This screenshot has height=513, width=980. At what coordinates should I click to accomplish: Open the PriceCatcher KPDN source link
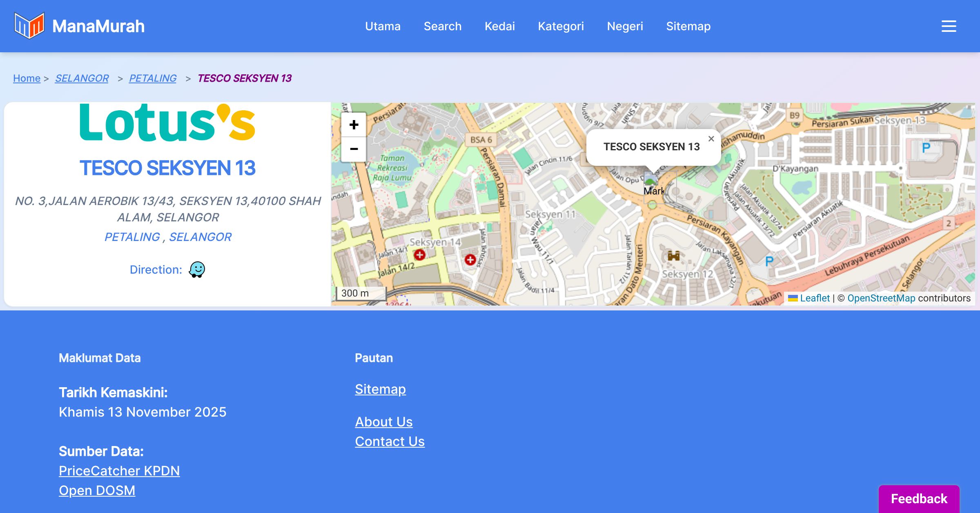(x=119, y=471)
